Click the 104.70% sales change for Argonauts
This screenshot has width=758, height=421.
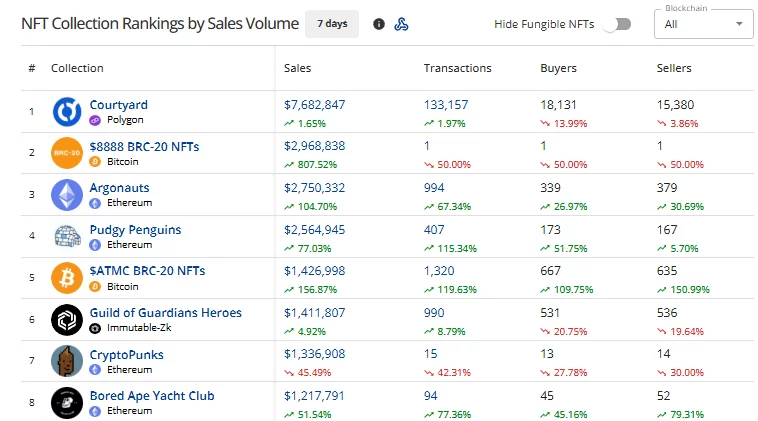(317, 207)
